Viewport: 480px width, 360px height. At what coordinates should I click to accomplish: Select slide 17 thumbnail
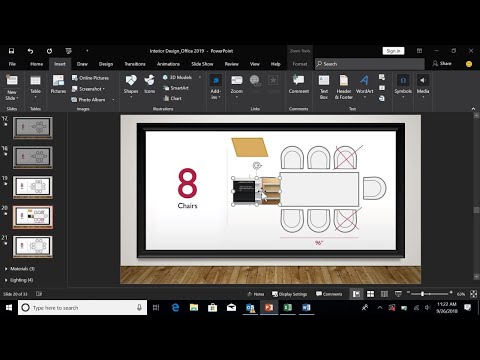click(x=33, y=127)
